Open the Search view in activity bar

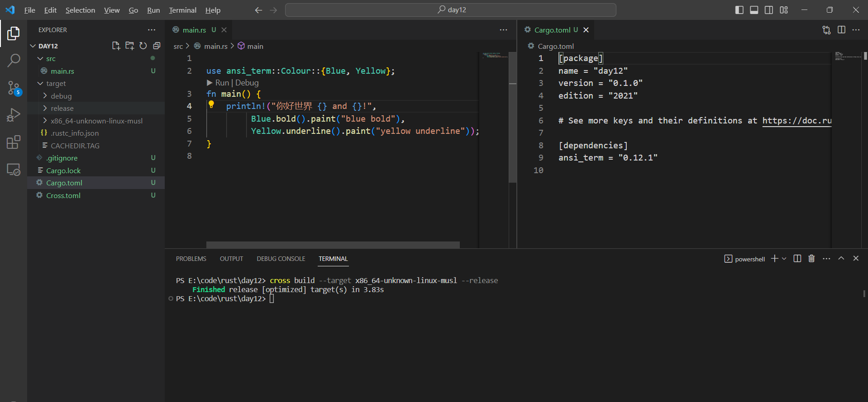(x=14, y=60)
